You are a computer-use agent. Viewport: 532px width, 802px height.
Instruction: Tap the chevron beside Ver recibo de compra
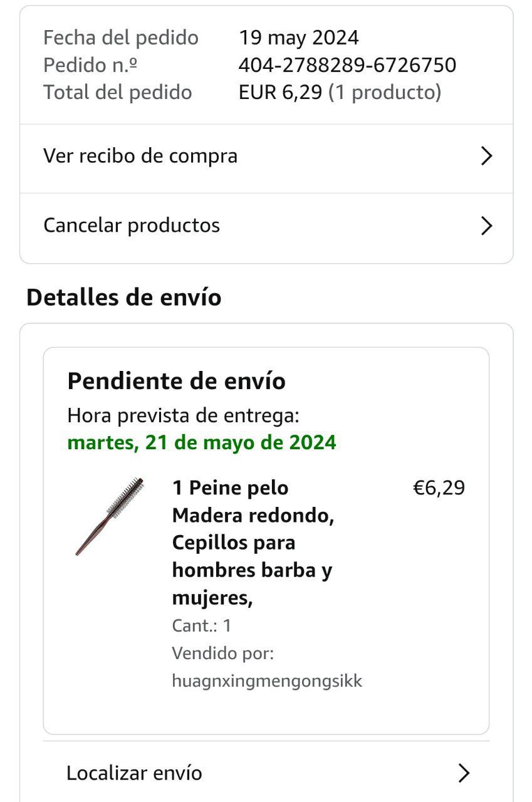pos(486,156)
